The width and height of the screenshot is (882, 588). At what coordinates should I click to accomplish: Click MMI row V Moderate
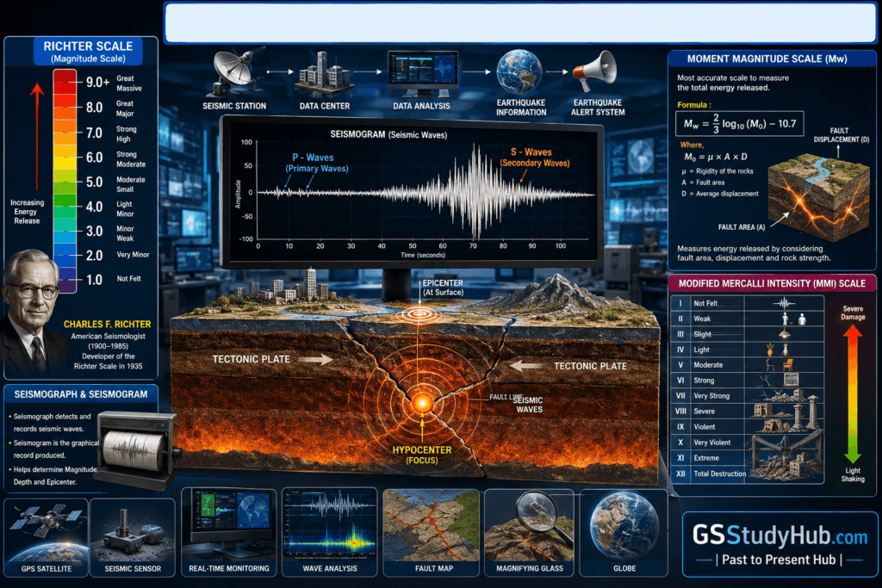click(747, 365)
